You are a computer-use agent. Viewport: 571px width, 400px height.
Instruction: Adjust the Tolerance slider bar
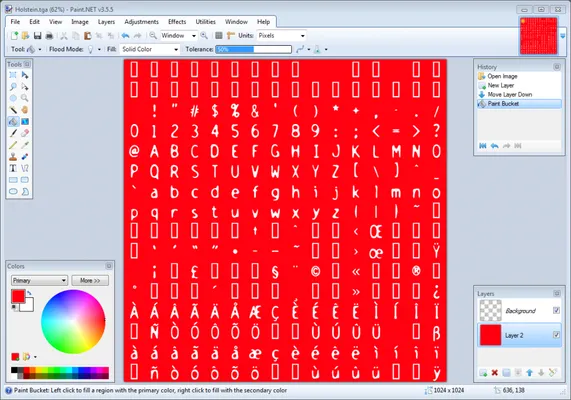point(253,49)
